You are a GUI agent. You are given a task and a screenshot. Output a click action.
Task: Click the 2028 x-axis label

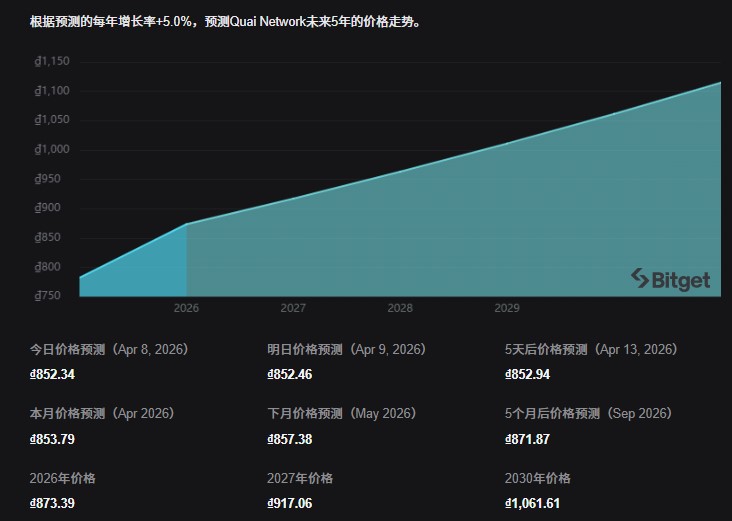400,308
